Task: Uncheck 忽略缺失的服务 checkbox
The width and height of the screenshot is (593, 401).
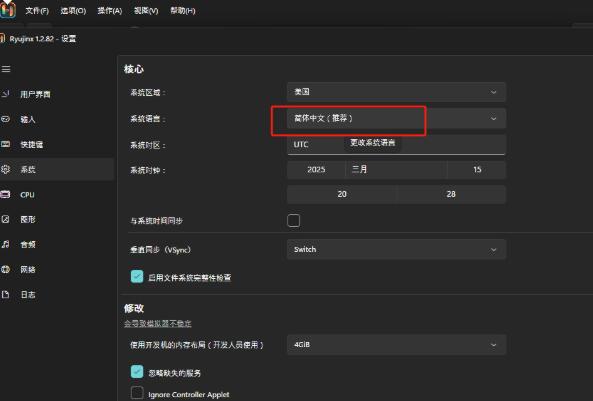Action: (137, 372)
